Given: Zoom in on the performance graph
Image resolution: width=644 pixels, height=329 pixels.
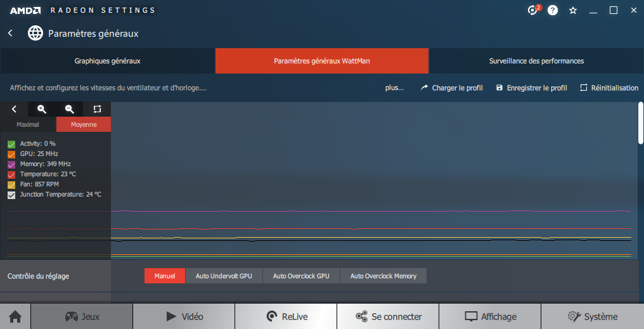Looking at the screenshot, I should point(42,109).
